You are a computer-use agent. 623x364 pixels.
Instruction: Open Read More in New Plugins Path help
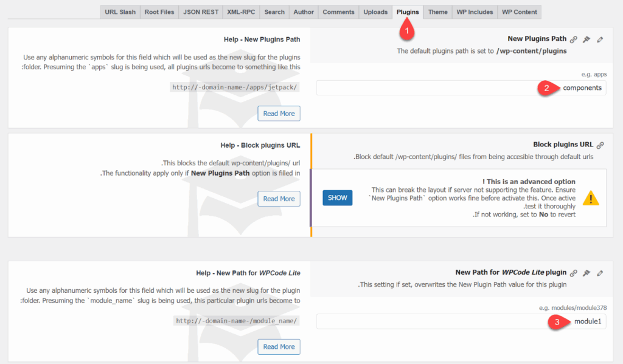coord(279,114)
